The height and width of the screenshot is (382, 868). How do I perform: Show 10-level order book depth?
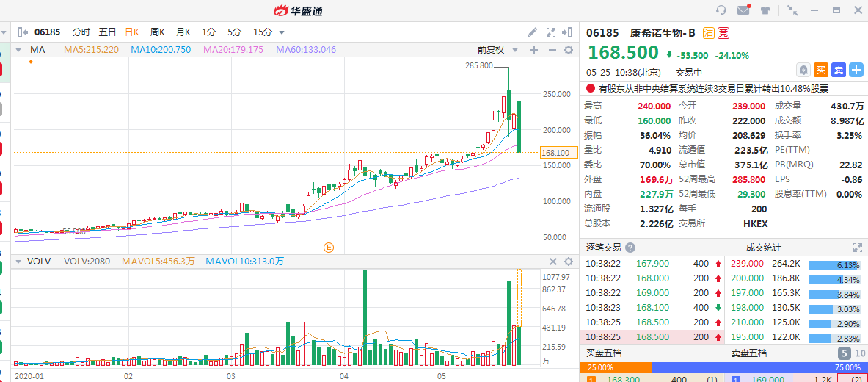(860, 353)
